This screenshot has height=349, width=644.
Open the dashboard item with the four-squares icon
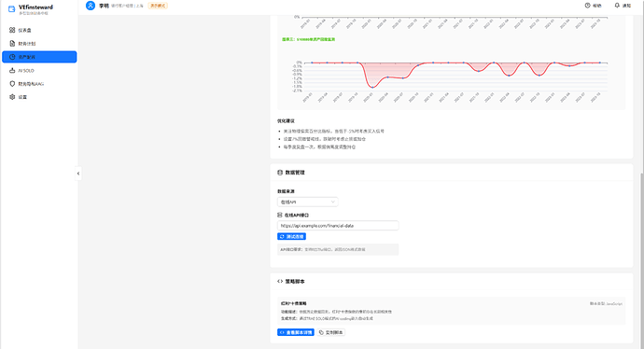pyautogui.click(x=39, y=30)
